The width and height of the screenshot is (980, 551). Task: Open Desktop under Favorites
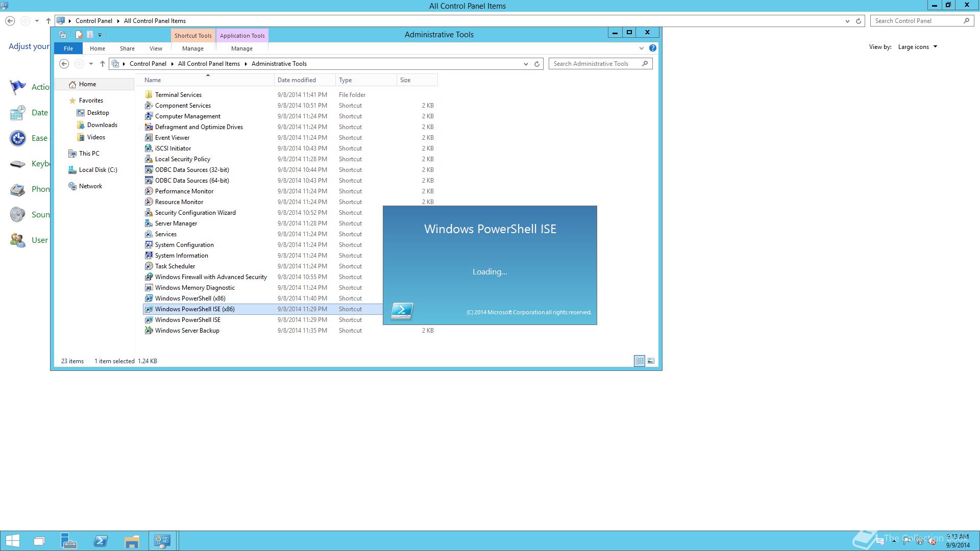pyautogui.click(x=98, y=113)
